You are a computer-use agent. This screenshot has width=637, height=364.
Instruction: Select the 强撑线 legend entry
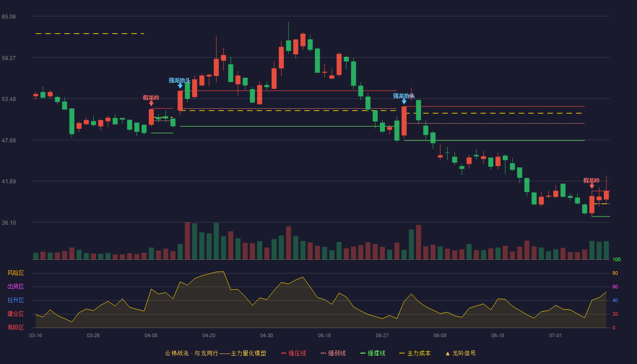click(373, 353)
